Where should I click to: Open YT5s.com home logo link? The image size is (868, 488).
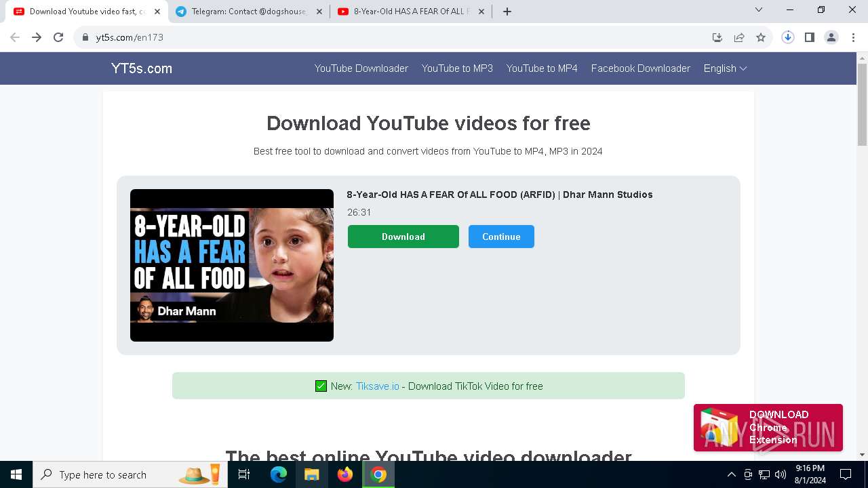pyautogui.click(x=142, y=68)
